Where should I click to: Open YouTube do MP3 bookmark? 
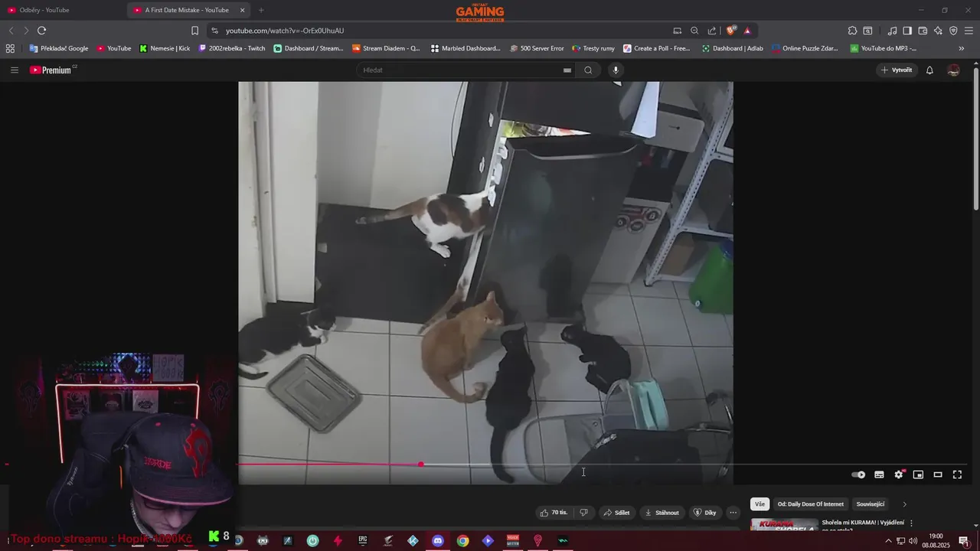(x=883, y=48)
